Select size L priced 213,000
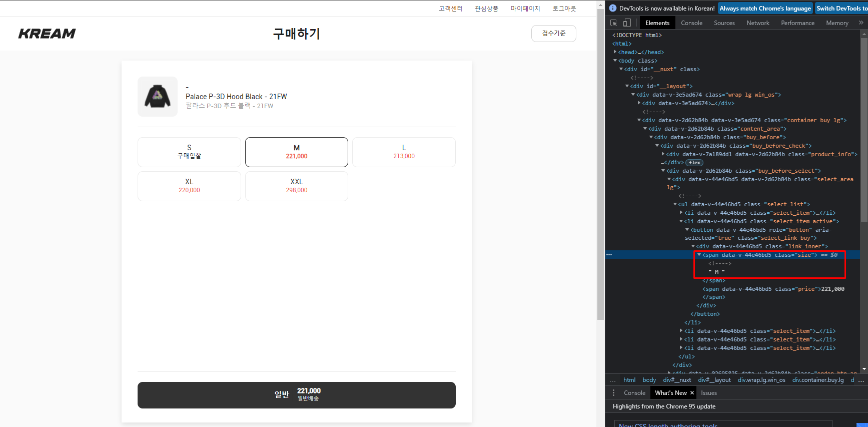 (404, 152)
